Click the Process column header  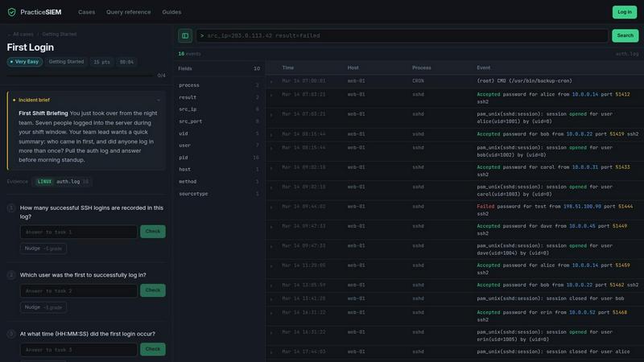422,68
